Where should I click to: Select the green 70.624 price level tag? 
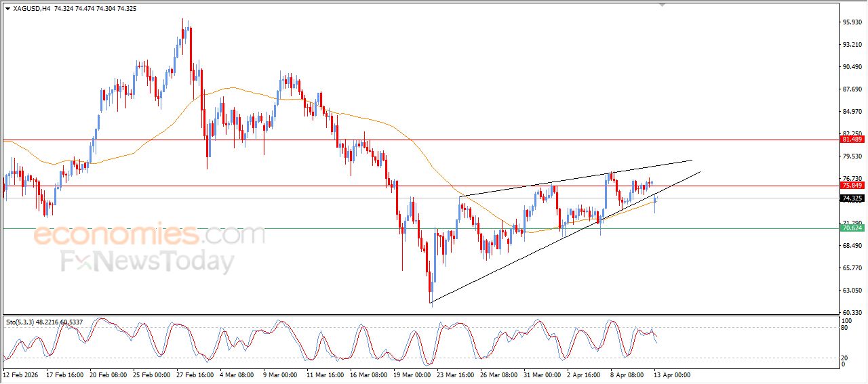pos(852,228)
